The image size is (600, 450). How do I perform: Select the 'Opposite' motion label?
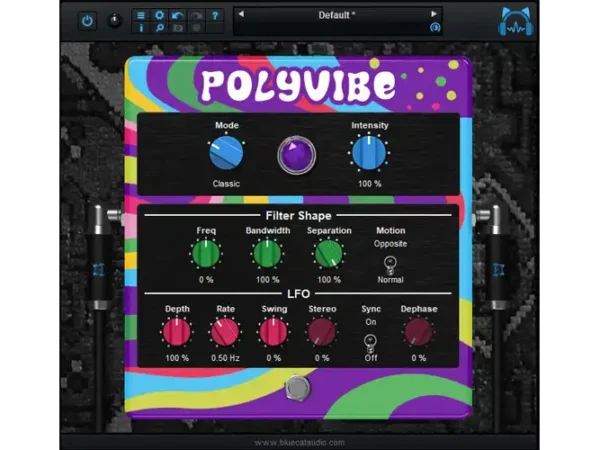tap(390, 244)
